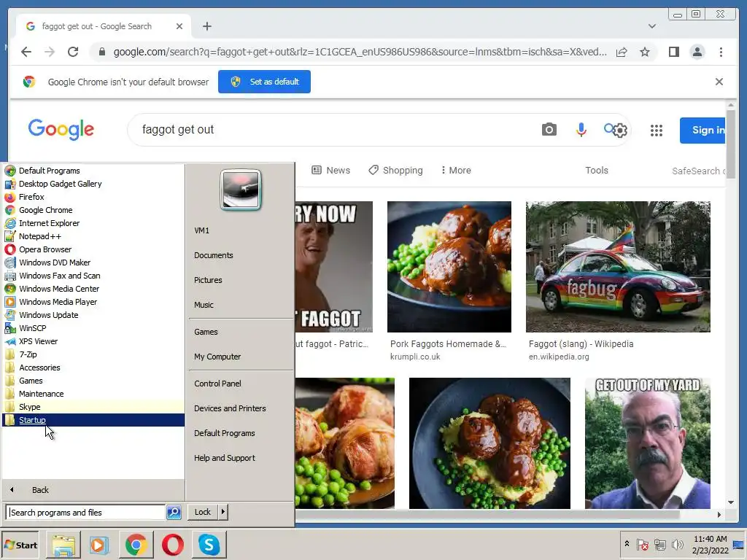Open Chrome profile avatar icon
This screenshot has width=747, height=560.
(x=697, y=52)
